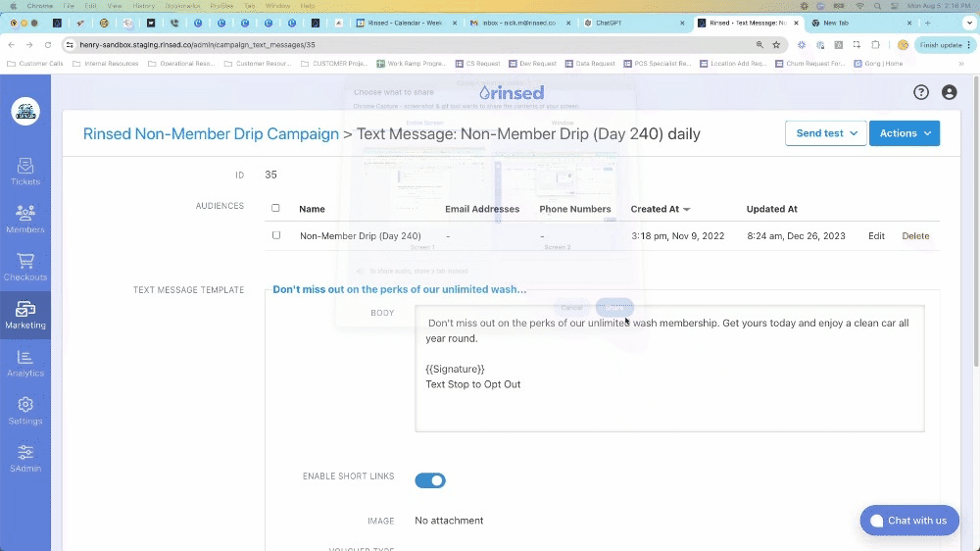Sort by Email Addresses column header
The image size is (980, 551).
[482, 209]
